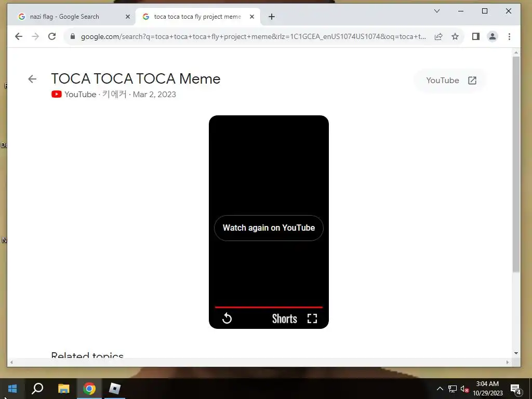Enter fullscreen in the video player
The width and height of the screenshot is (532, 399).
[312, 318]
